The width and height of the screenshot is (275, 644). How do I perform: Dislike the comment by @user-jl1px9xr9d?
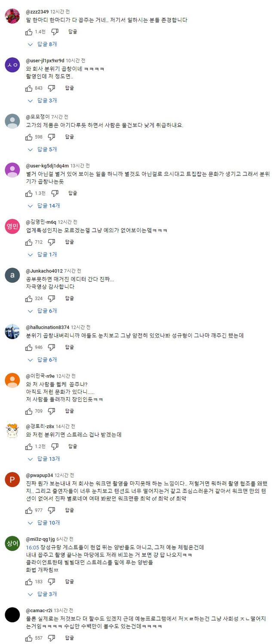tap(52, 88)
